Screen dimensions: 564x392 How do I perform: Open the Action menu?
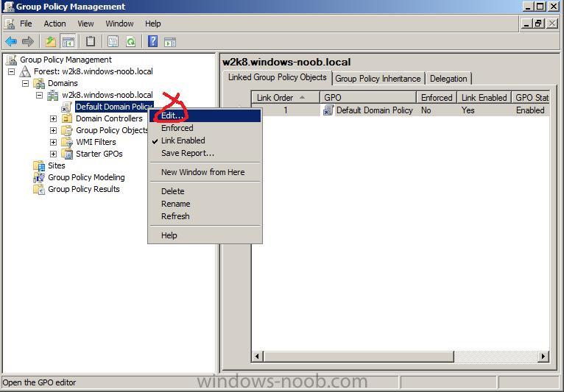click(x=54, y=24)
